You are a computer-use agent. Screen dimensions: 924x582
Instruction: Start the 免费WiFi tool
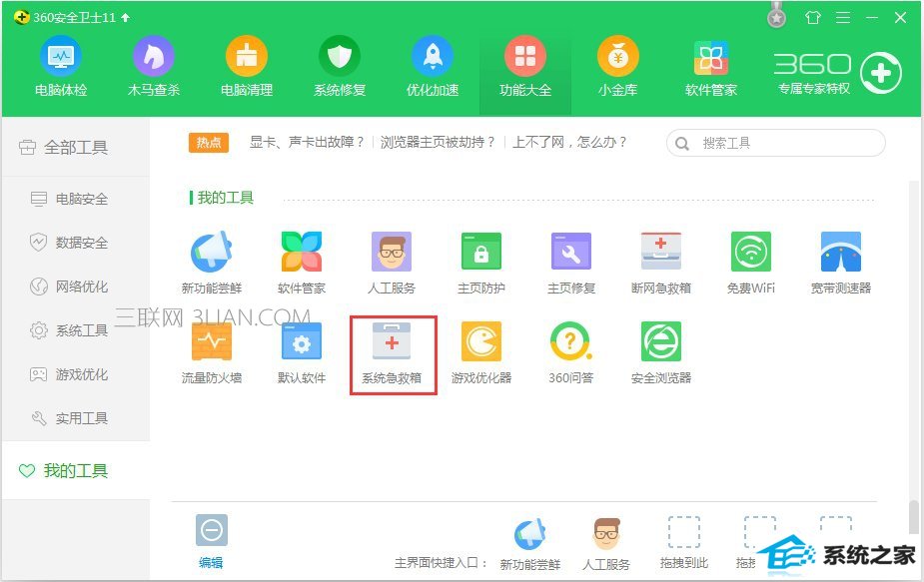point(751,263)
